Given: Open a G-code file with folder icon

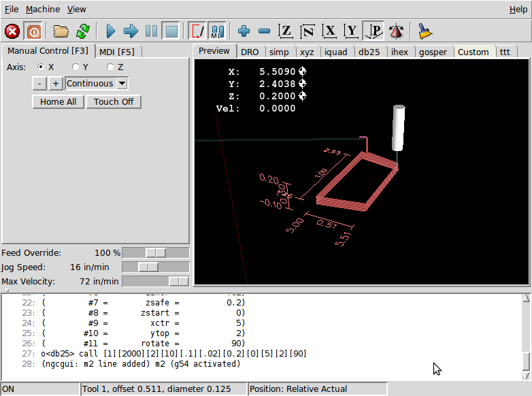Looking at the screenshot, I should (61, 31).
